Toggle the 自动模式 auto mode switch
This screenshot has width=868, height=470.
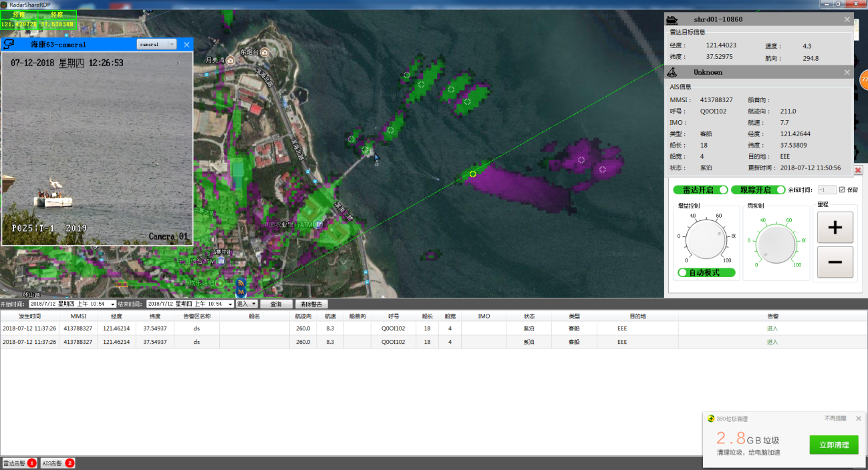click(706, 272)
